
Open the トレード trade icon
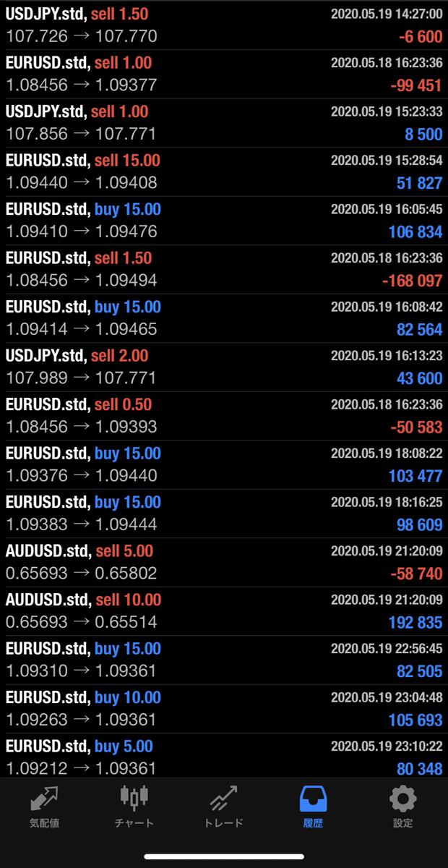pyautogui.click(x=223, y=799)
